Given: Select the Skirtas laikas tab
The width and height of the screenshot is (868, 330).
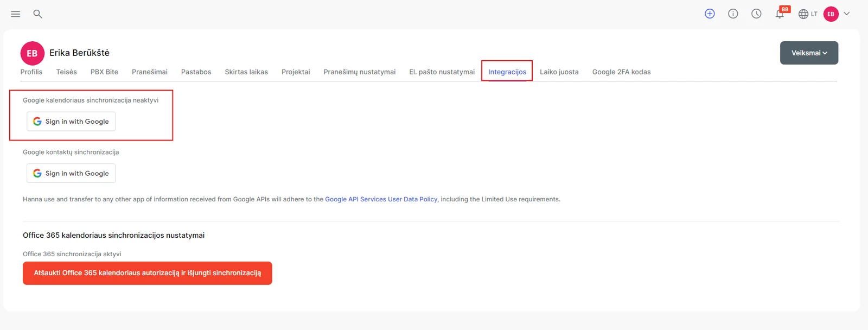Looking at the screenshot, I should click(x=246, y=72).
